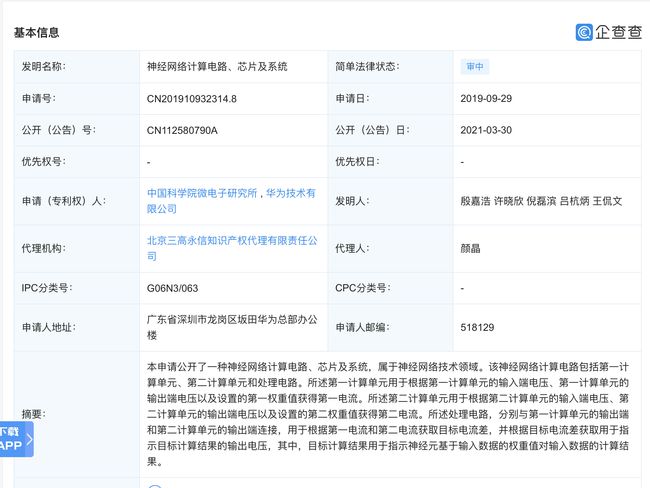Click the 优先权号 field label
Viewport: 650px width, 488px height.
(44, 162)
